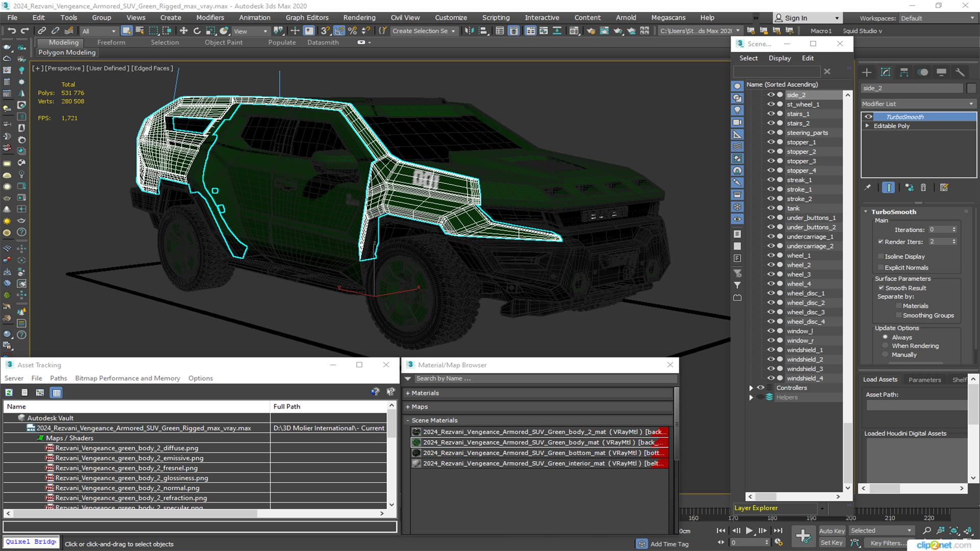
Task: Open the Utilities wrench panel tab
Action: click(x=960, y=72)
